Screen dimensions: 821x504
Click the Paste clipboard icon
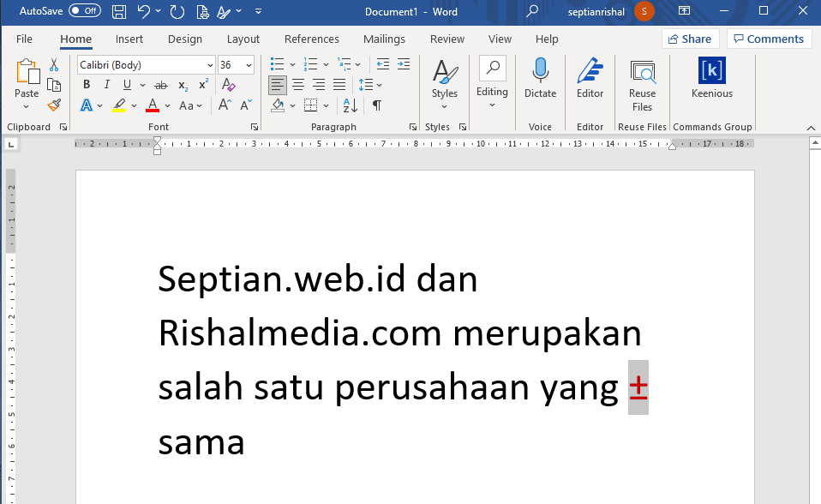[27, 72]
